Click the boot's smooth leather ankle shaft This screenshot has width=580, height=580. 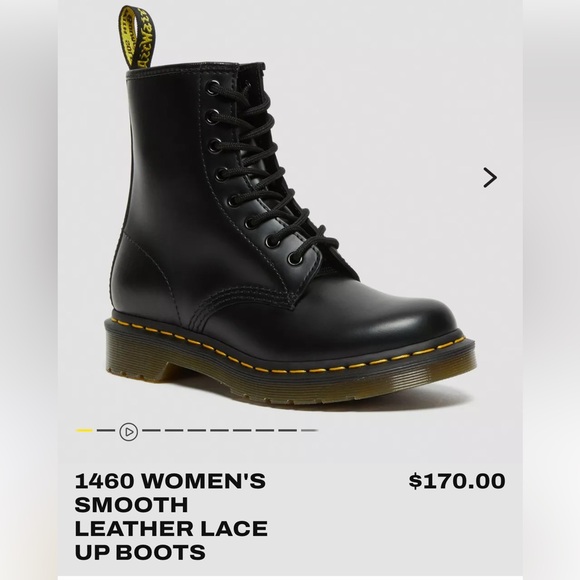pyautogui.click(x=166, y=166)
